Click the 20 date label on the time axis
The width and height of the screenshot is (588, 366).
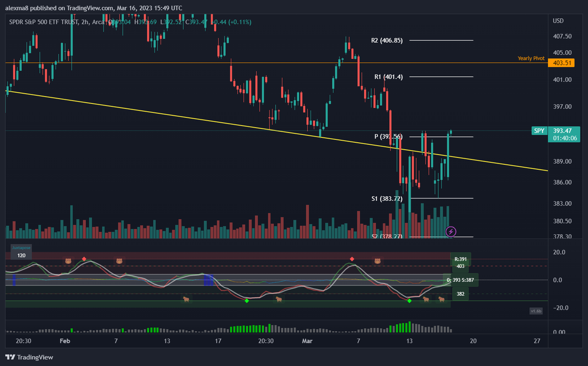coord(473,341)
